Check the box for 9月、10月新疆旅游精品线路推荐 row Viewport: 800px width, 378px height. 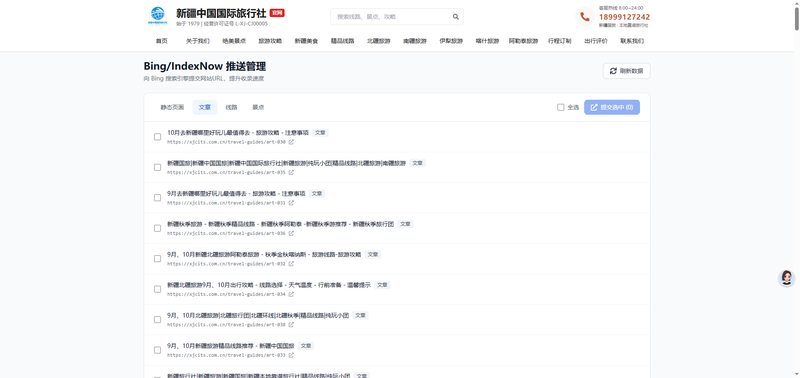tap(158, 350)
